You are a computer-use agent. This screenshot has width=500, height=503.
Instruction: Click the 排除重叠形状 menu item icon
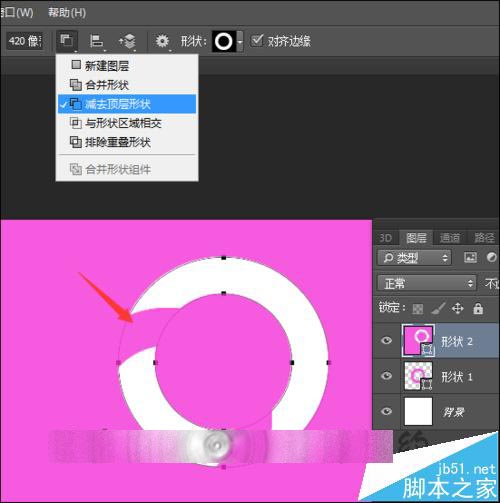click(x=76, y=142)
